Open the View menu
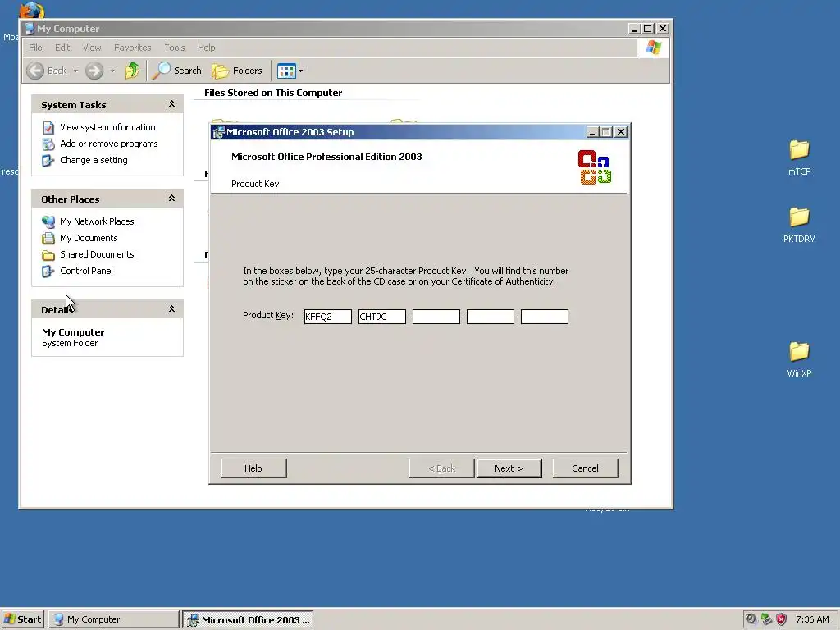The height and width of the screenshot is (630, 840). point(92,48)
